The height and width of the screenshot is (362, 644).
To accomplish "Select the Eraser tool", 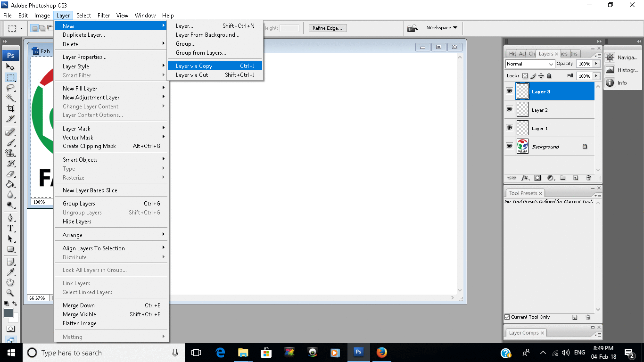I will [x=10, y=173].
